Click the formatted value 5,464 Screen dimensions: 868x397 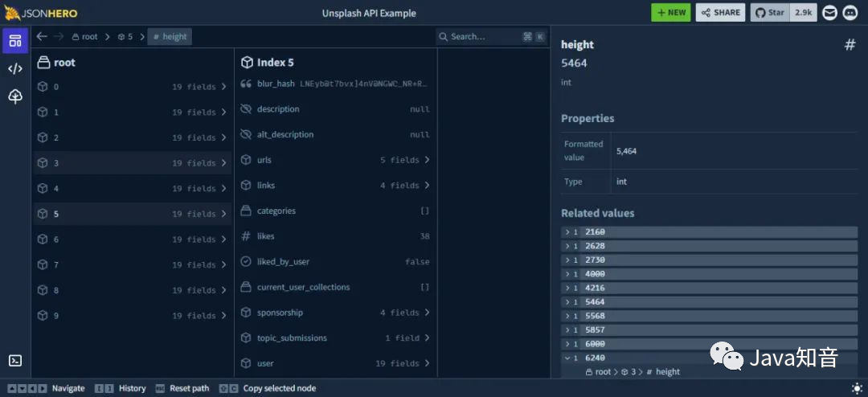[626, 150]
